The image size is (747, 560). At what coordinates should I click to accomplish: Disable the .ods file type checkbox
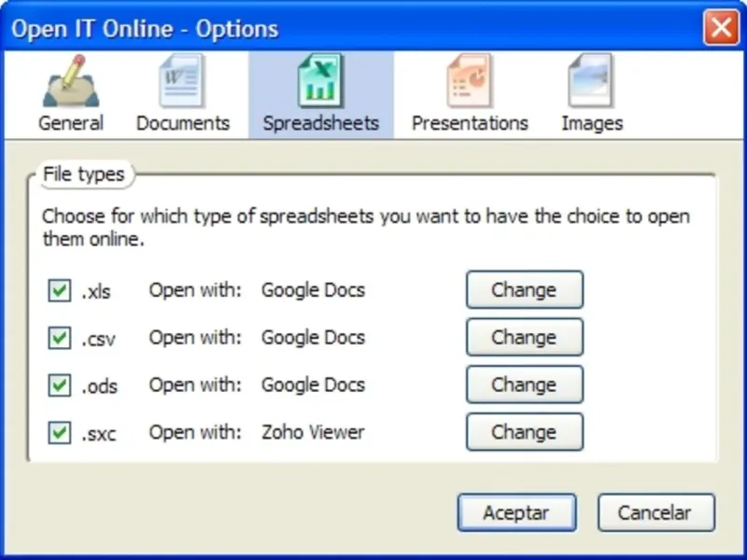coord(60,385)
